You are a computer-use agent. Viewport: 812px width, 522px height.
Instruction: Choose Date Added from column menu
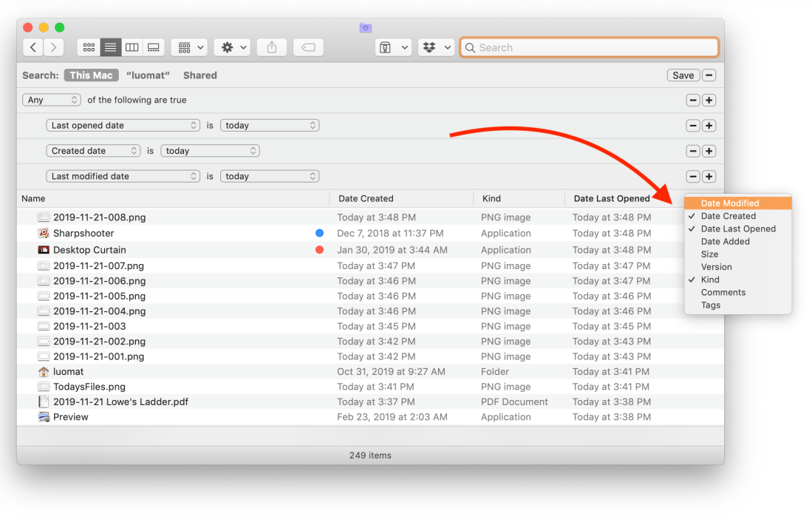click(725, 242)
